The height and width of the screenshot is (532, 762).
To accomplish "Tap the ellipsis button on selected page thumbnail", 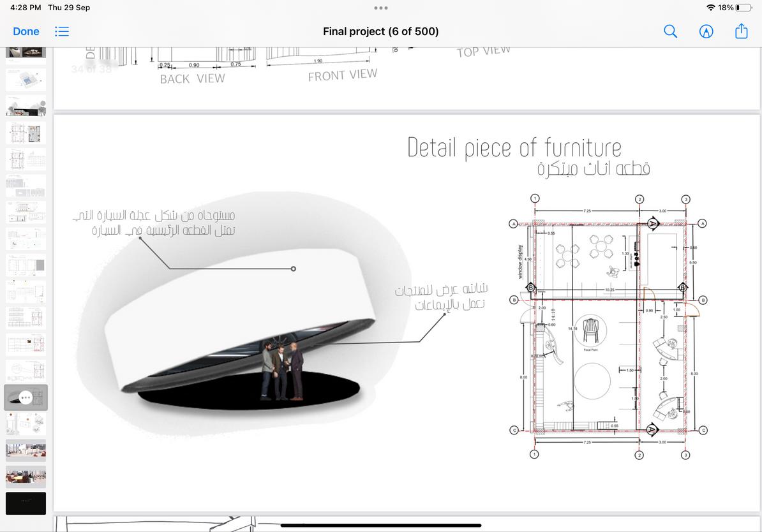I will tap(26, 398).
